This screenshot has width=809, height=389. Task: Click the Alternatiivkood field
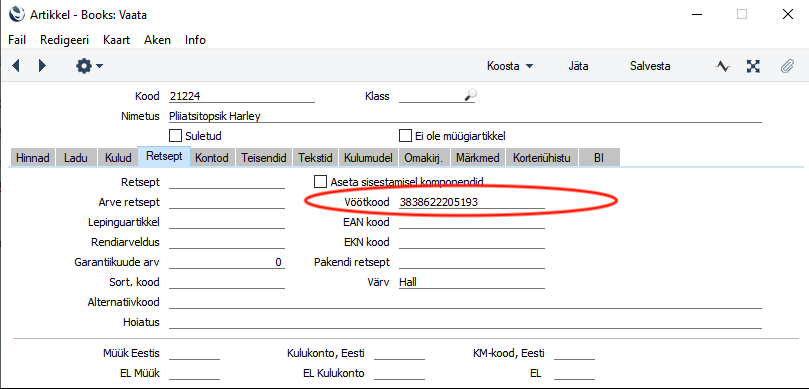[x=465, y=302]
